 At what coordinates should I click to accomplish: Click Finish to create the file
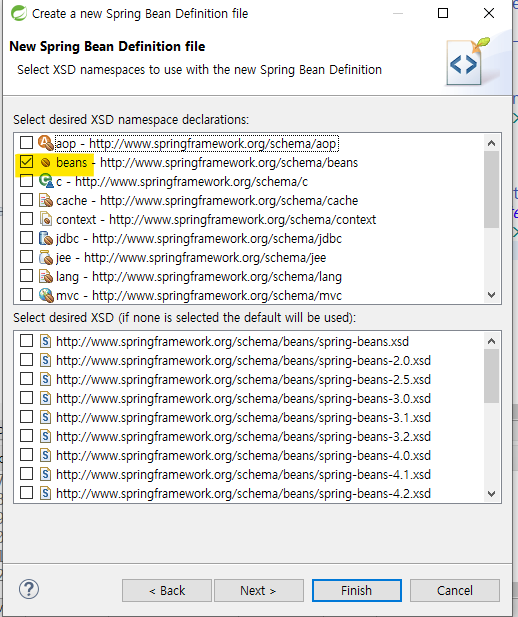(357, 590)
